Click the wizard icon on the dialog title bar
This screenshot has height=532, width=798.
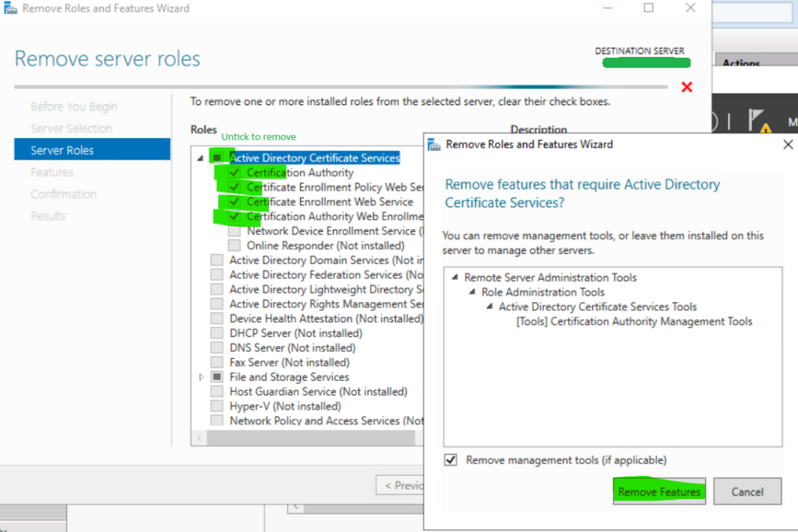point(433,145)
